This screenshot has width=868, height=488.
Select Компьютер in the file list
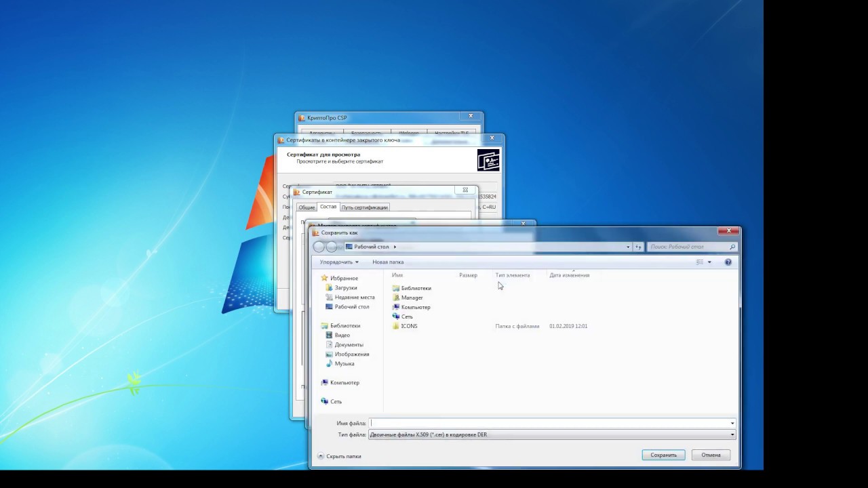[416, 307]
